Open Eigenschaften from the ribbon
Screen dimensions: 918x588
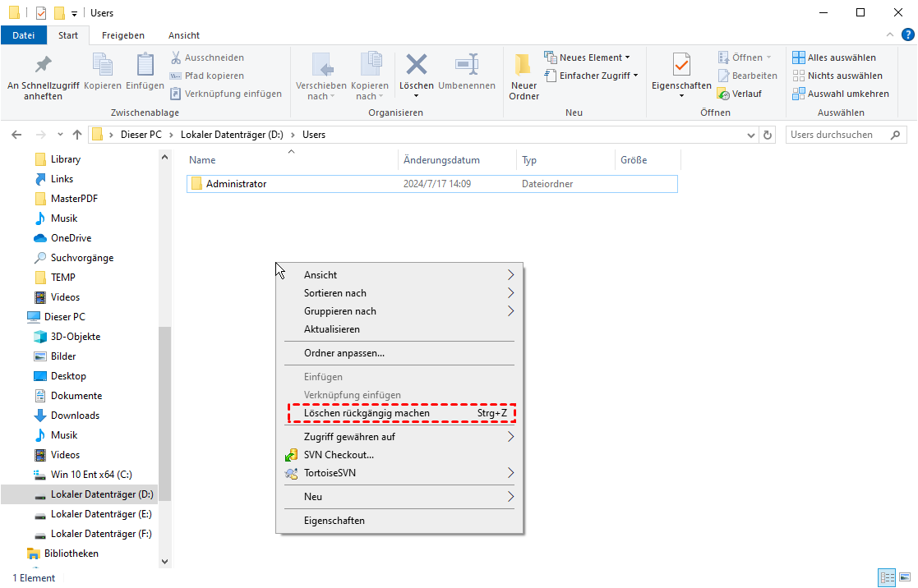pyautogui.click(x=681, y=66)
